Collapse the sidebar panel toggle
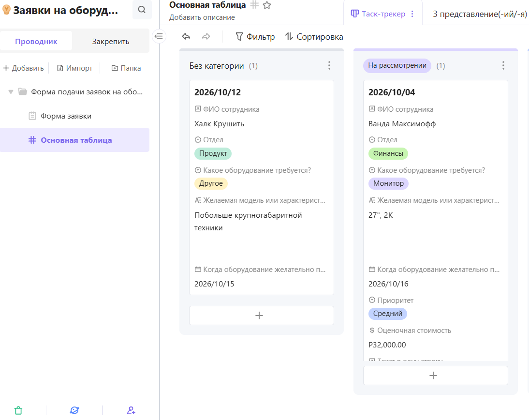Viewport: 529px width, 420px height. 159,36
